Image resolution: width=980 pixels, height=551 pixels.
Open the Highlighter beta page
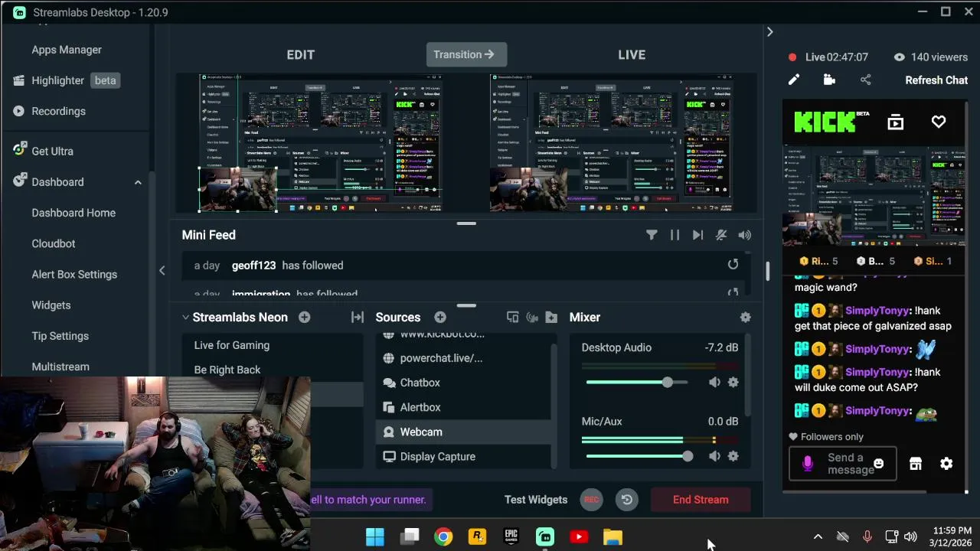pyautogui.click(x=66, y=80)
